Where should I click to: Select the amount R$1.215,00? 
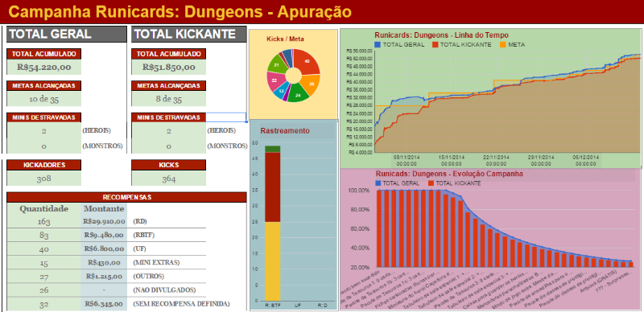tap(104, 277)
